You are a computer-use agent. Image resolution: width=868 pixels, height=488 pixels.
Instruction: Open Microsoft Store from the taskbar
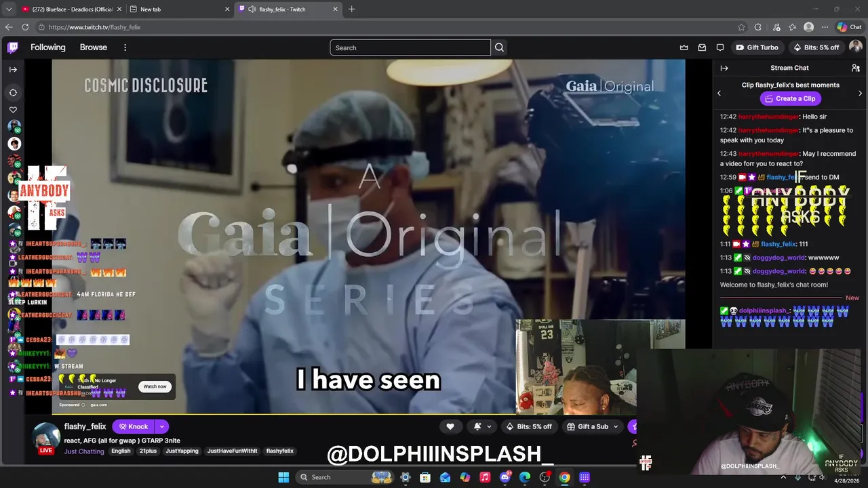425,477
